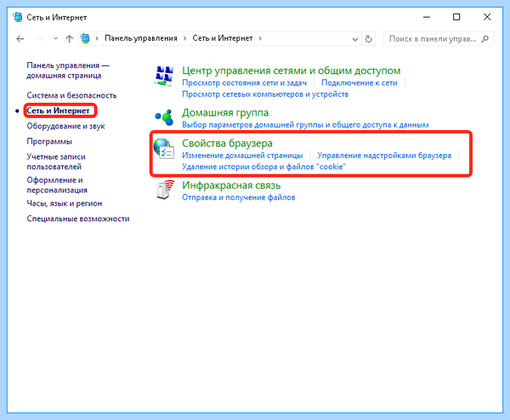510x420 pixels.
Task: Open Учетные записи пользователей category
Action: point(56,162)
